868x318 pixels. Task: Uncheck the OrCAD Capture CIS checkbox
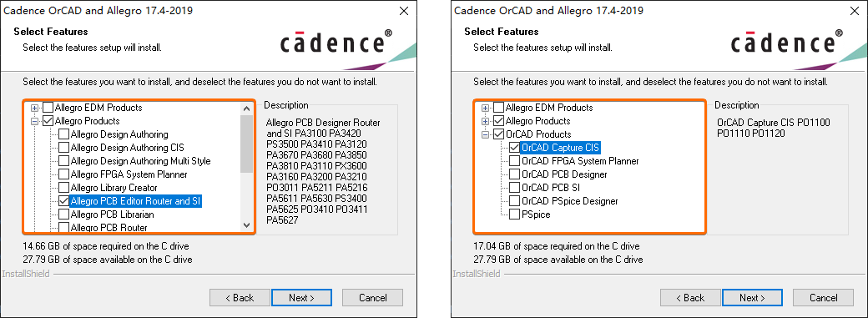point(514,148)
